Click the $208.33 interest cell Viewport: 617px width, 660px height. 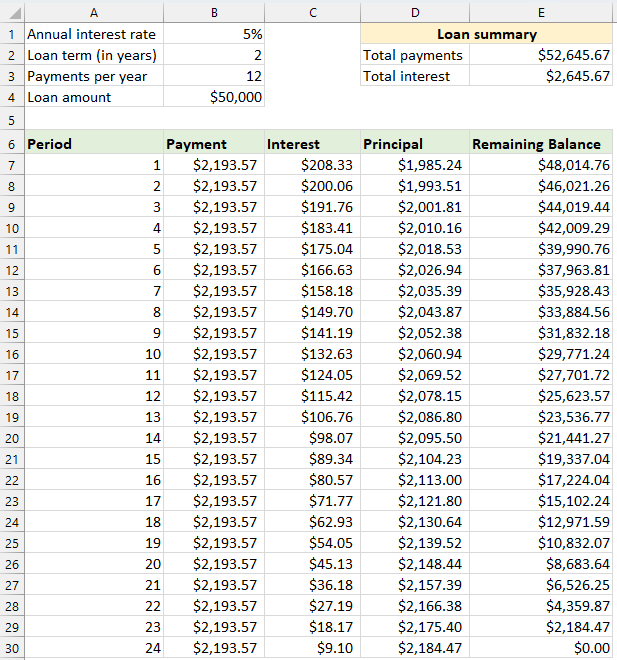tap(312, 165)
